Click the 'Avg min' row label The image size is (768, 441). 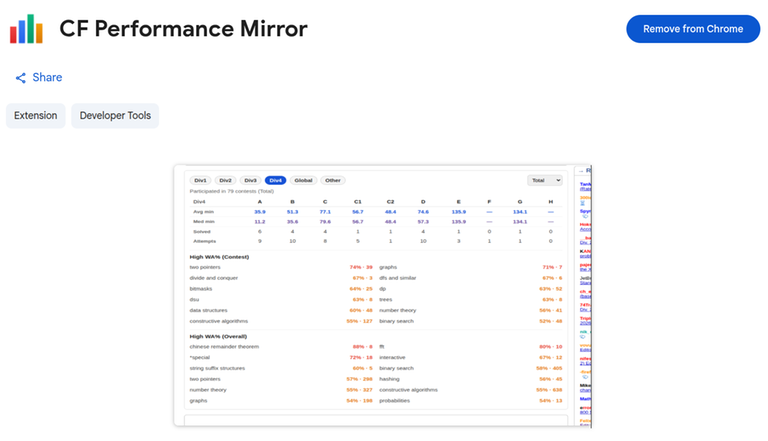pyautogui.click(x=203, y=212)
